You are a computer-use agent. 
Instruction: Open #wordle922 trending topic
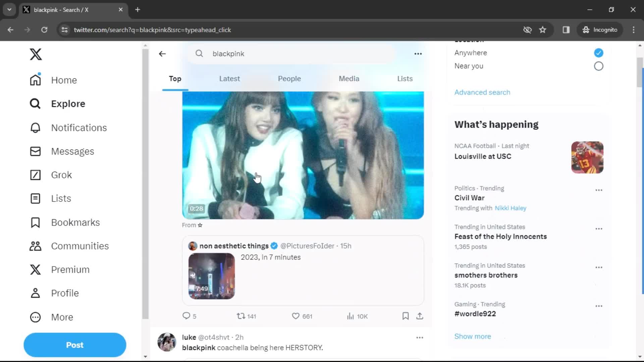475,314
